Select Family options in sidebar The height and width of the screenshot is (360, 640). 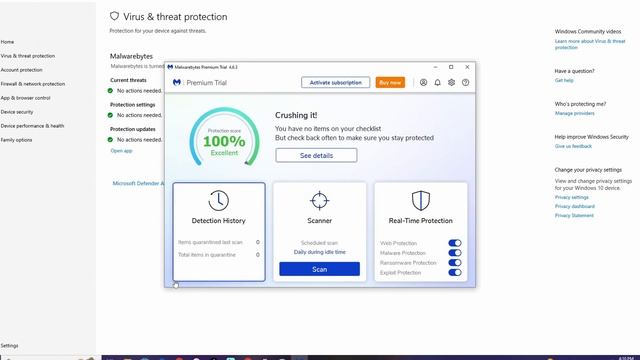pyautogui.click(x=16, y=140)
